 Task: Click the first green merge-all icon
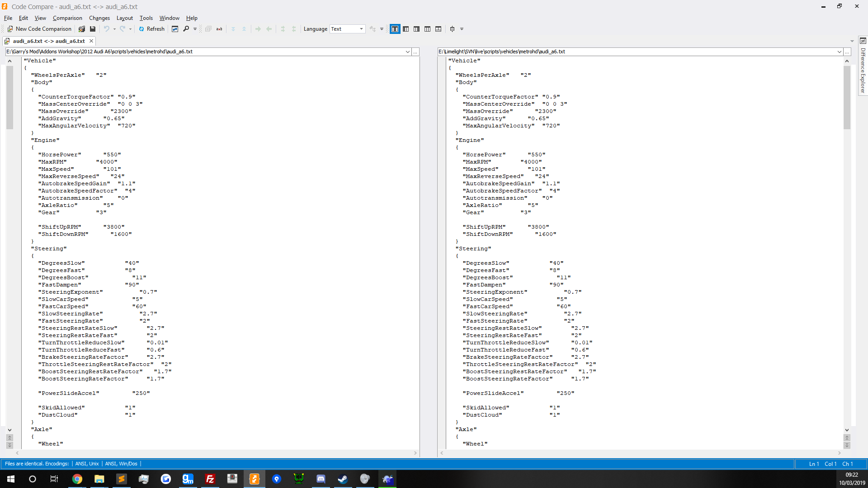tap(283, 29)
